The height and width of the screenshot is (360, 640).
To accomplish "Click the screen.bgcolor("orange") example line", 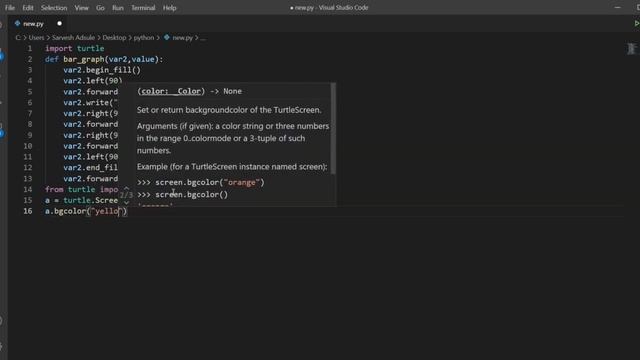I will click(201, 182).
